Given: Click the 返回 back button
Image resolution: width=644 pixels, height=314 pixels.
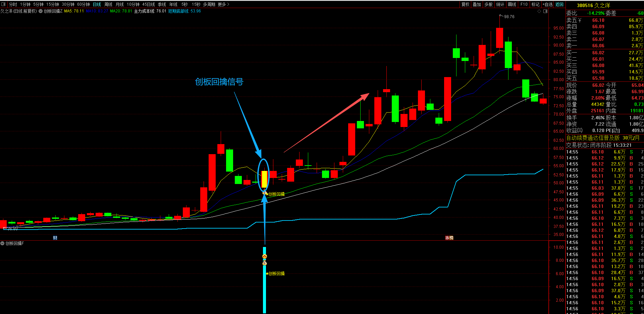Looking at the screenshot, I should pyautogui.click(x=559, y=4).
